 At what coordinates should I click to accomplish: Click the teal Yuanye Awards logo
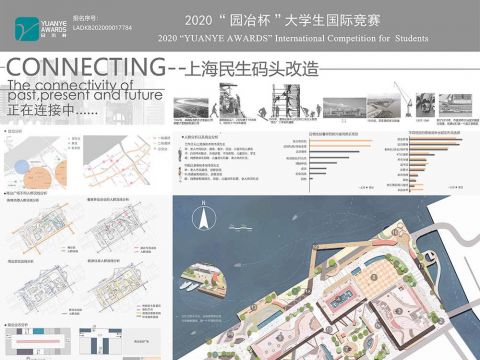pos(27,29)
